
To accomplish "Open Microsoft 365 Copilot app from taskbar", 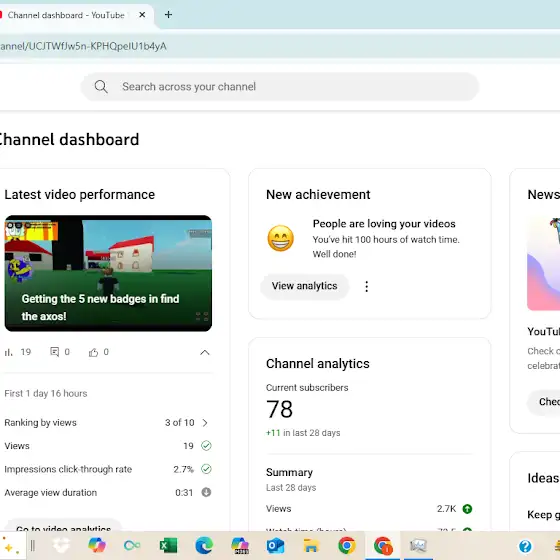I will click(x=240, y=546).
